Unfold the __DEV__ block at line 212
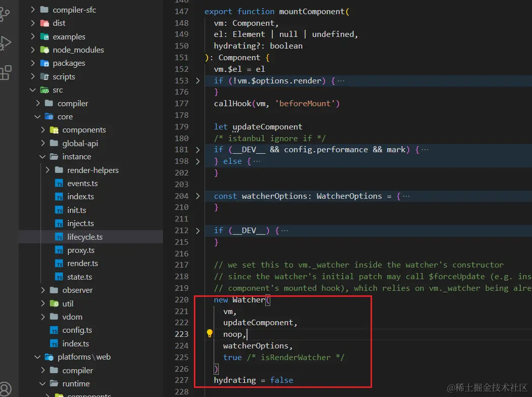 [198, 231]
